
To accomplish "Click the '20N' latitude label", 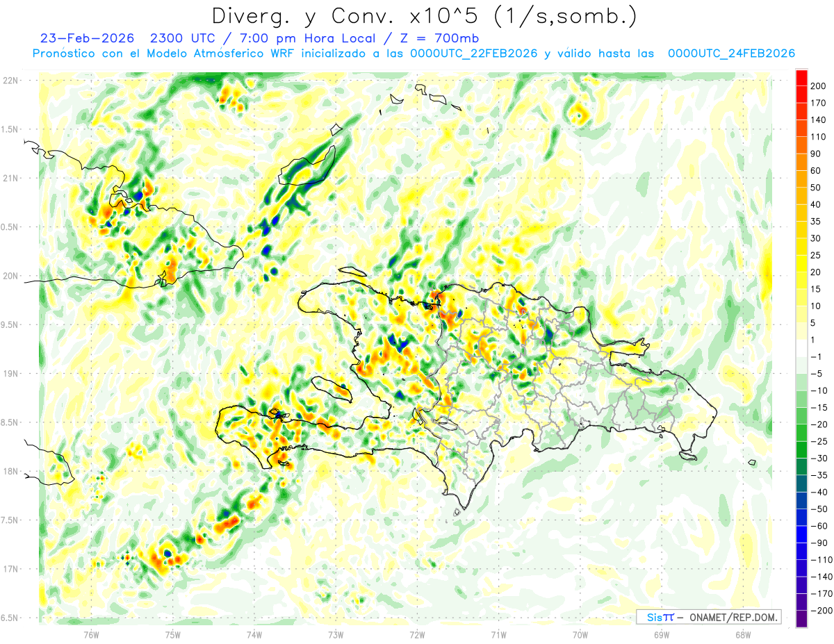I will pyautogui.click(x=11, y=276).
